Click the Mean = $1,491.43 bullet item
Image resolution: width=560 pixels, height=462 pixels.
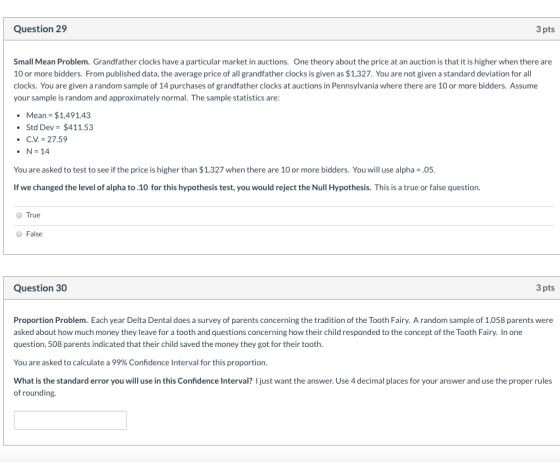click(x=59, y=115)
